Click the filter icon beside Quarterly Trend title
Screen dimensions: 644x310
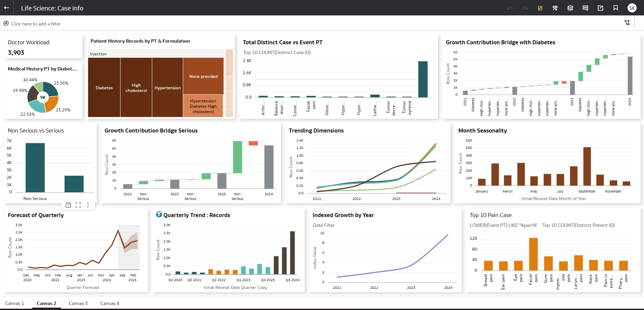pyautogui.click(x=159, y=215)
